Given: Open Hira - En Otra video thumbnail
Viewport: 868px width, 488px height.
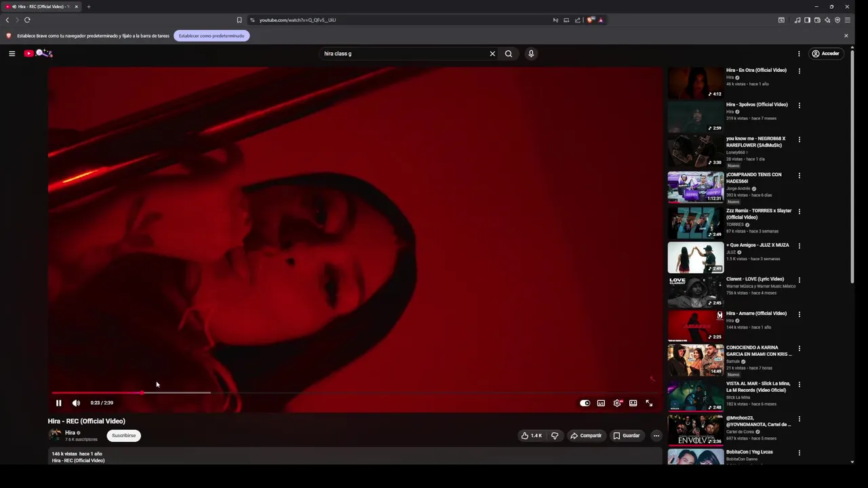Looking at the screenshot, I should [x=696, y=82].
